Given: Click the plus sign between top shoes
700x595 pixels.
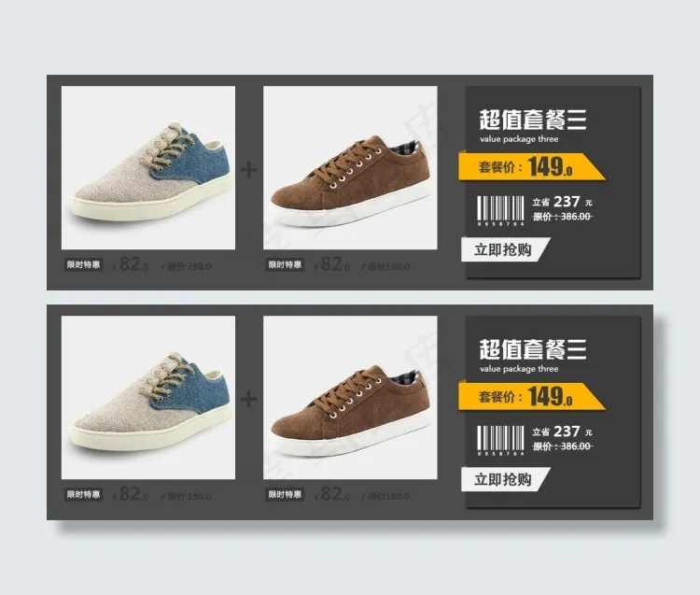Looking at the screenshot, I should point(248,170).
